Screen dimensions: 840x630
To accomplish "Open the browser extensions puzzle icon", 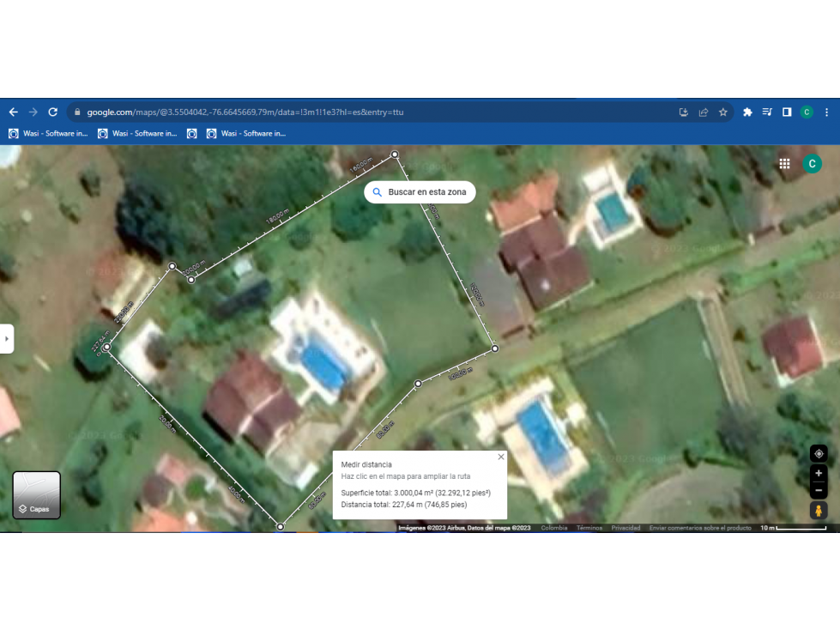I will point(747,112).
